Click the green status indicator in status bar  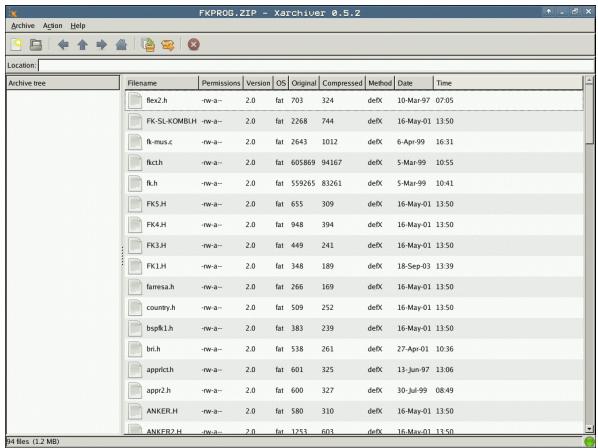point(589,442)
